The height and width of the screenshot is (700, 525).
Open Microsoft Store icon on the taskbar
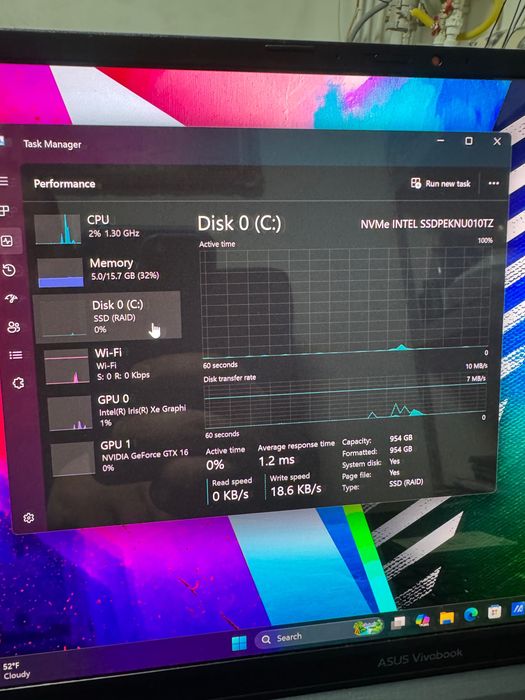coord(494,612)
